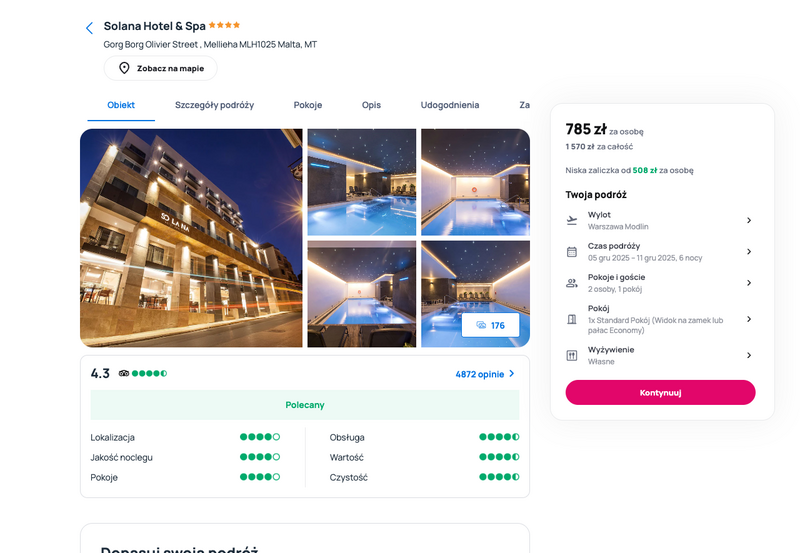
Task: Select the Pokoje tab
Action: tap(308, 105)
